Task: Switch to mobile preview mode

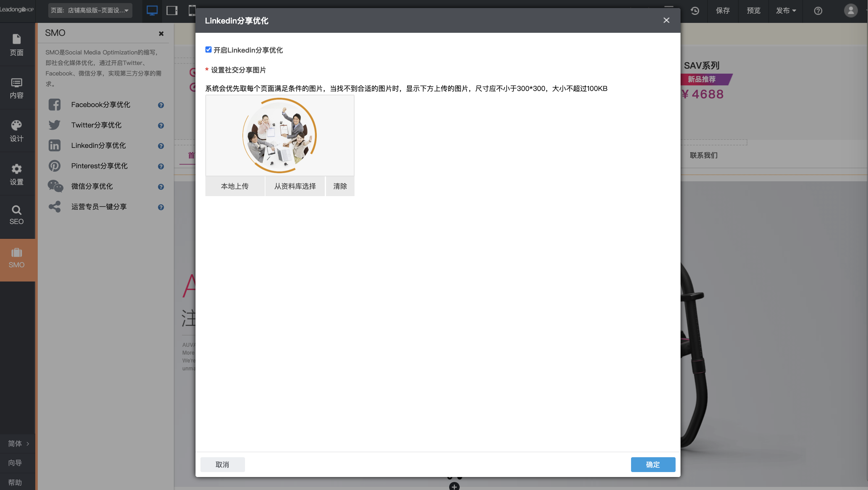Action: click(192, 11)
